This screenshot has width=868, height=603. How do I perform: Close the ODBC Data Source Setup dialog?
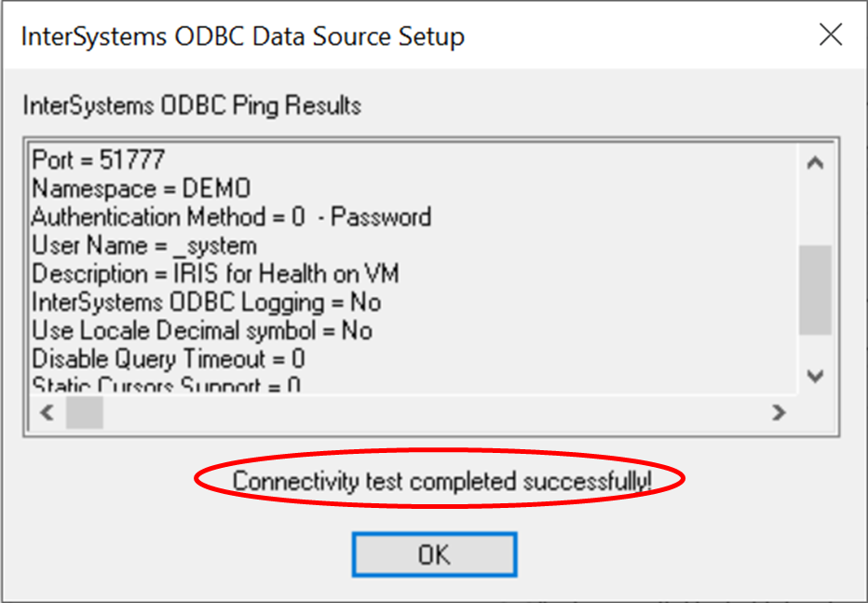coord(831,35)
